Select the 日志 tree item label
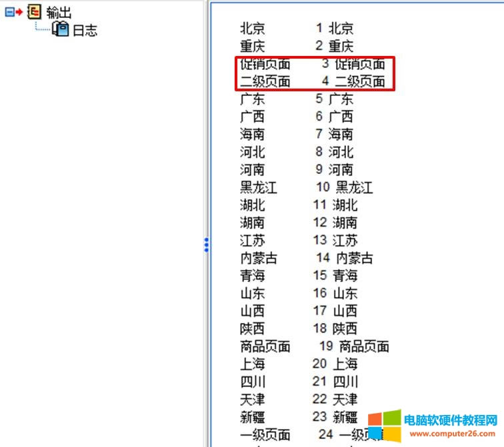The image size is (504, 447). [85, 30]
